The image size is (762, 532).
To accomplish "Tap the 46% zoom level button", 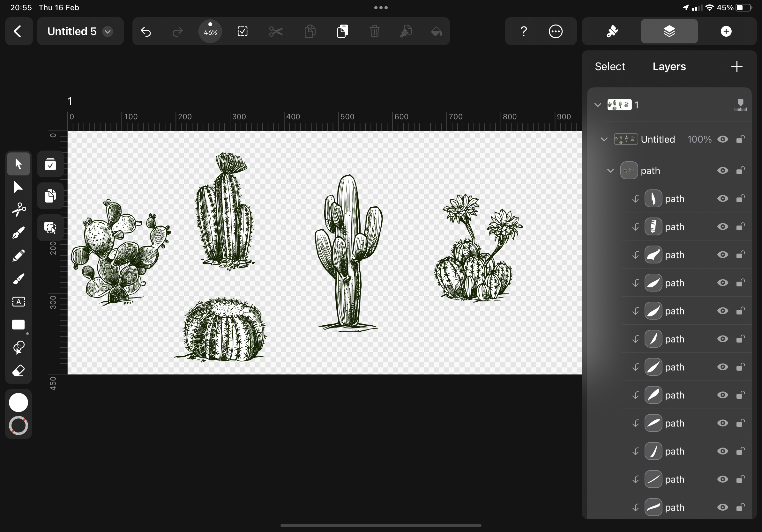I will [x=210, y=32].
